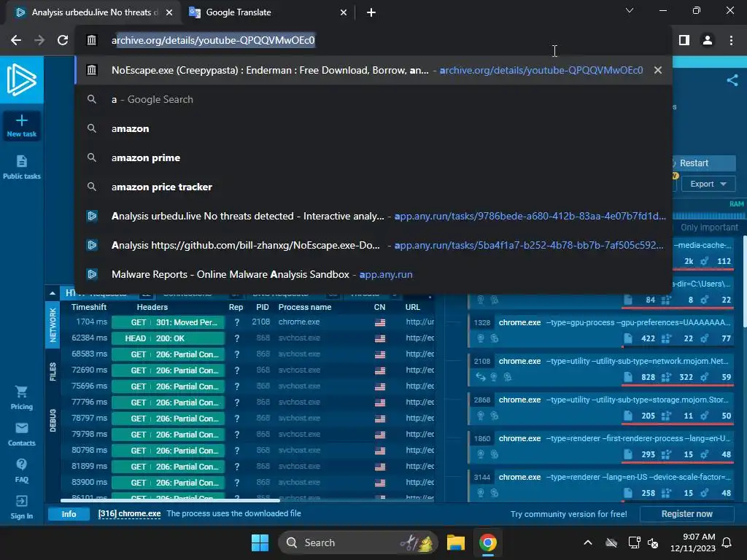Select 'a - Google Search' suggestion
This screenshot has height=560, width=747.
tap(373, 99)
